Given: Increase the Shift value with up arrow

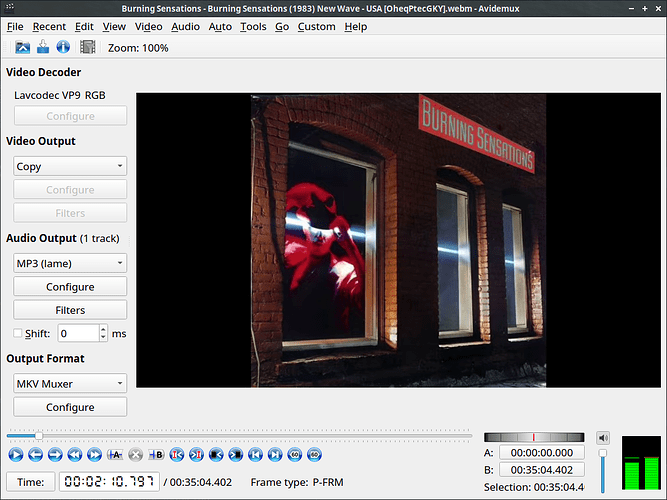Looking at the screenshot, I should (103, 329).
